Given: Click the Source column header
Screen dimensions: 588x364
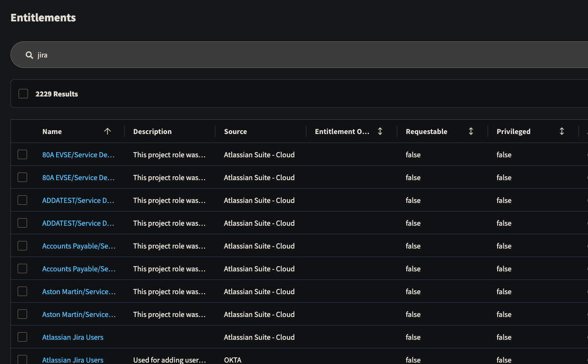Looking at the screenshot, I should pyautogui.click(x=235, y=132).
